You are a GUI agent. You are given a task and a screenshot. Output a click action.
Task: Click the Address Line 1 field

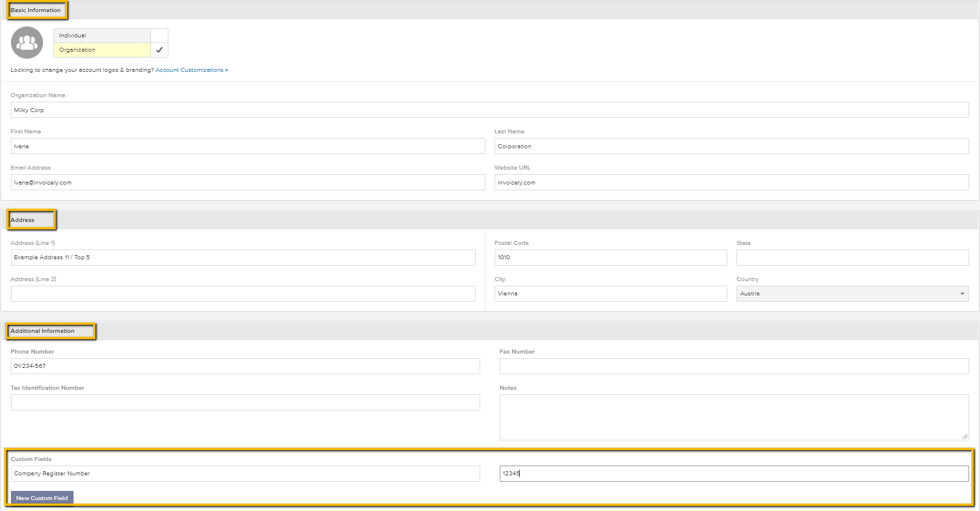[243, 258]
